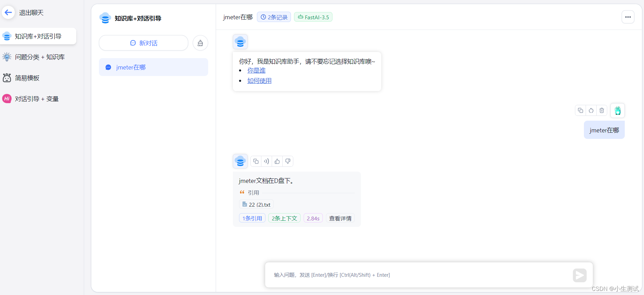Click the back arrow to exit chat
The height and width of the screenshot is (295, 644).
tap(8, 13)
